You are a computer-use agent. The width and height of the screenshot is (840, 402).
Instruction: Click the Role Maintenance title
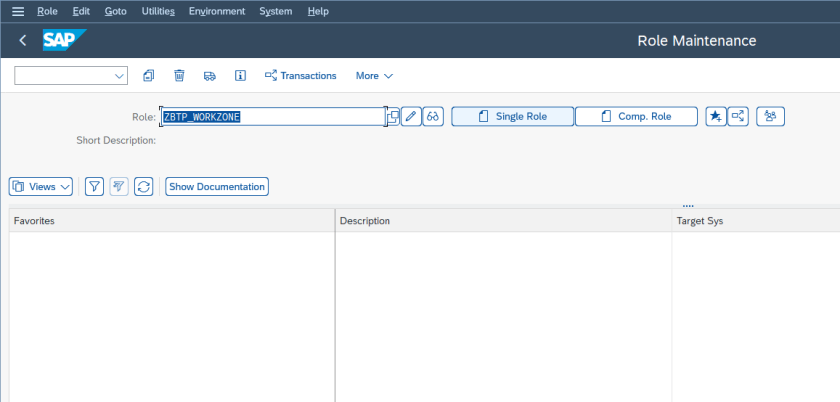pos(696,41)
